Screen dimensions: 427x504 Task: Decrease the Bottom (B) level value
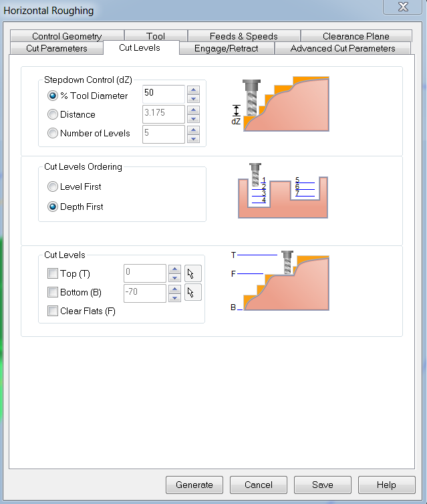pyautogui.click(x=175, y=297)
